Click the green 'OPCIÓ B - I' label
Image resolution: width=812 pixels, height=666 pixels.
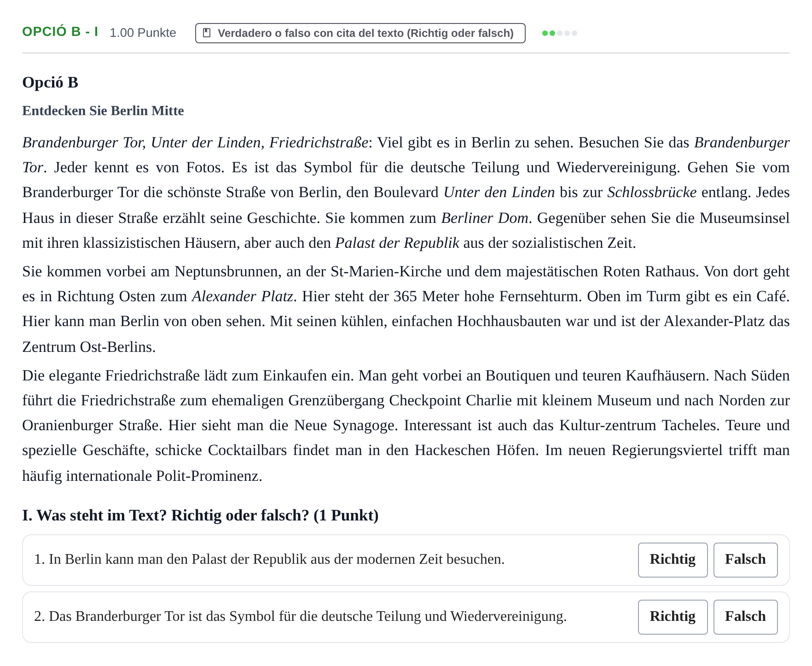[60, 32]
